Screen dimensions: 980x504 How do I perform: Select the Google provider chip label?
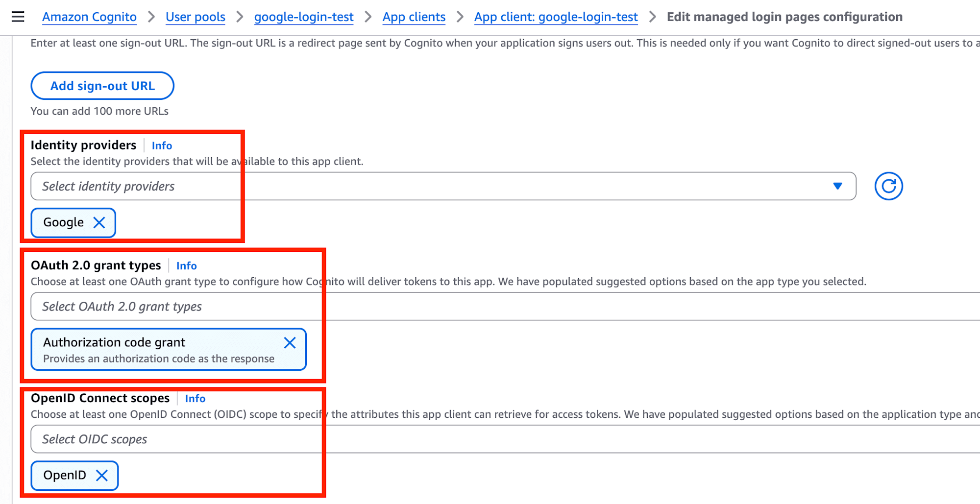(63, 223)
